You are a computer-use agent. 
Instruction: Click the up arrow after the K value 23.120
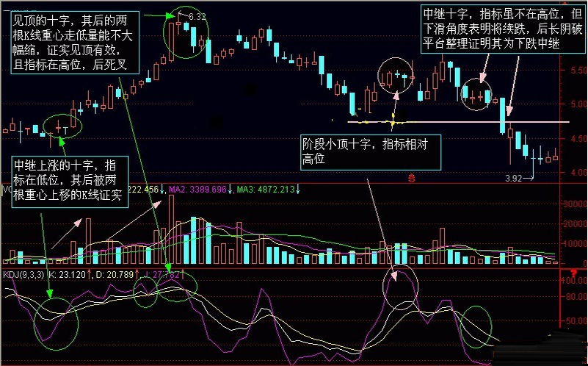pyautogui.click(x=90, y=275)
